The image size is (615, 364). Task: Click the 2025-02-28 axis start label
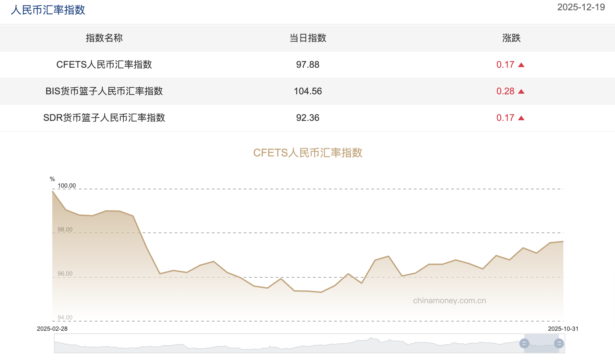52,329
